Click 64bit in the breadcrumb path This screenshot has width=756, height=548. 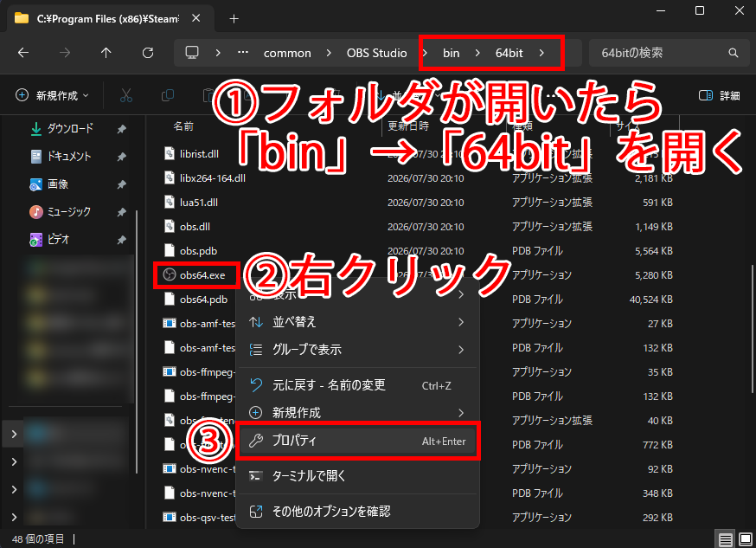point(509,53)
